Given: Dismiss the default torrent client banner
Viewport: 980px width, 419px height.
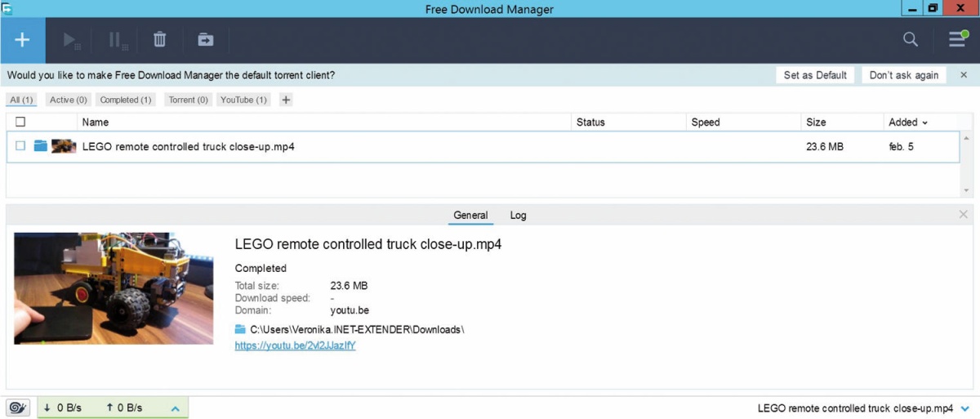Looking at the screenshot, I should tap(964, 75).
